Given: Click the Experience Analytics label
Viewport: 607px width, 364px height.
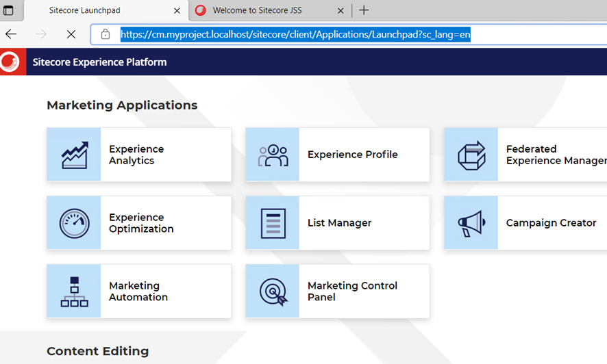Looking at the screenshot, I should click(x=136, y=155).
